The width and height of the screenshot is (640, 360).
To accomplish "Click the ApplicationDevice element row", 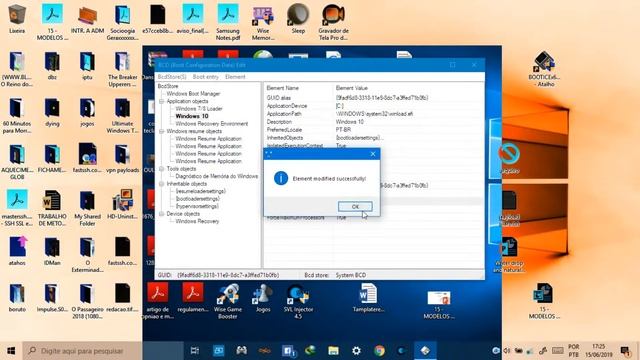I will [x=373, y=106].
